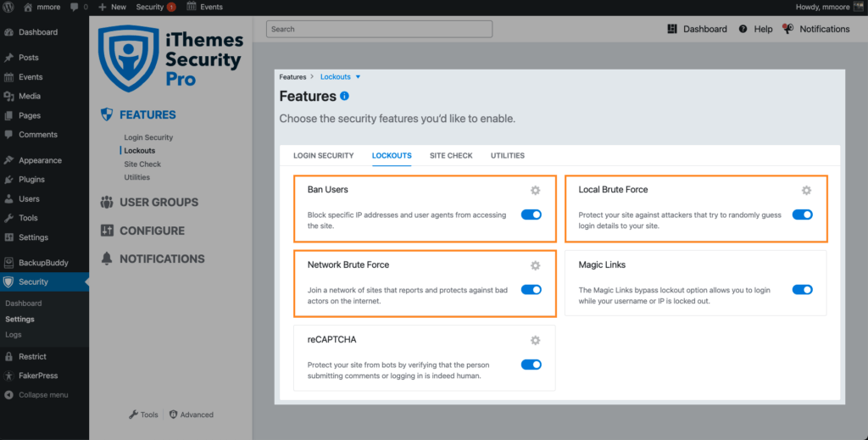The height and width of the screenshot is (440, 868).
Task: Click the Tools wrench icon at bottom
Action: [x=133, y=415]
